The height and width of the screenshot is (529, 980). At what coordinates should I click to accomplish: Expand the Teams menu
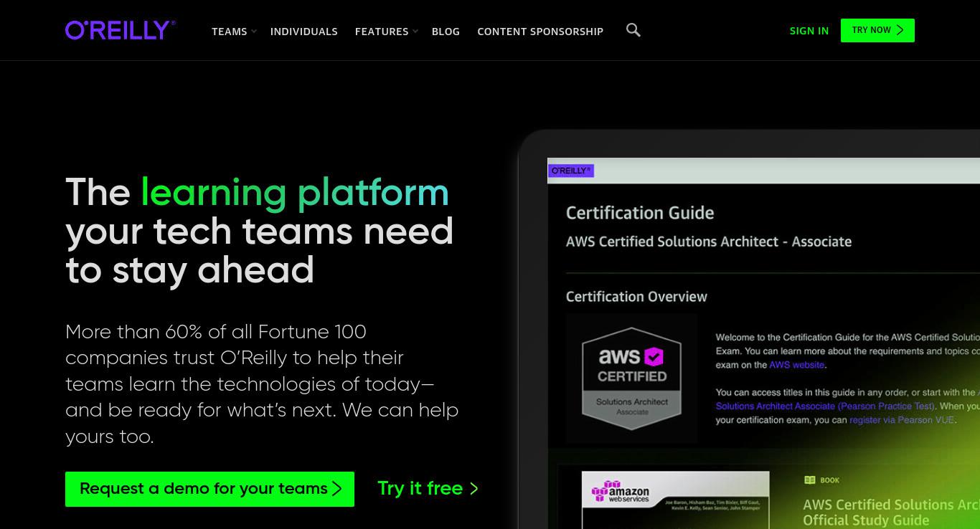234,32
